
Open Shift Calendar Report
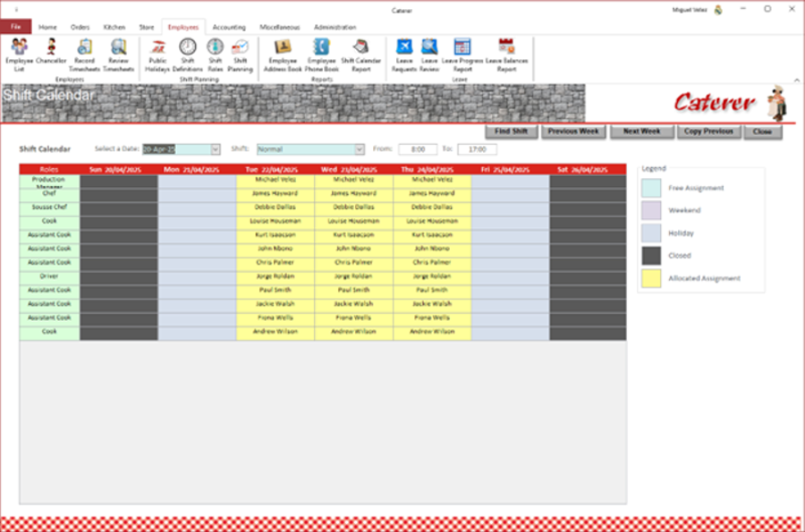[x=361, y=55]
